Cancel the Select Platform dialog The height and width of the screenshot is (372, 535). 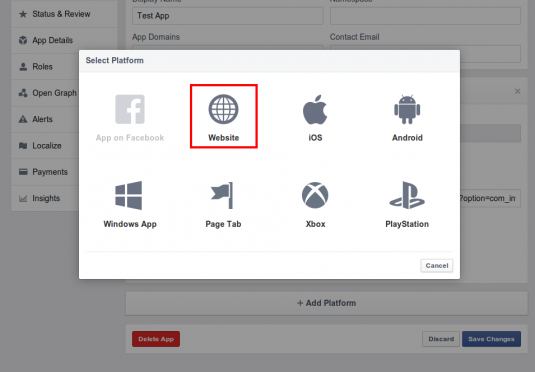tap(437, 266)
